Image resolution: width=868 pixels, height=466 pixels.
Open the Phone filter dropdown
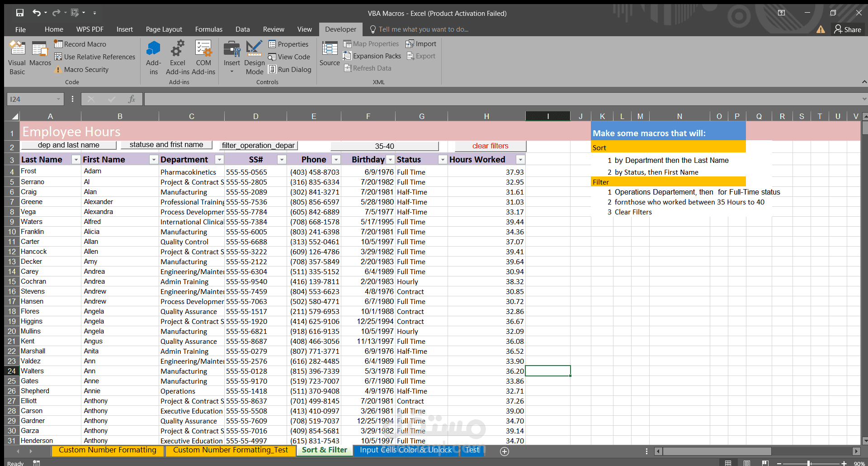[336, 160]
